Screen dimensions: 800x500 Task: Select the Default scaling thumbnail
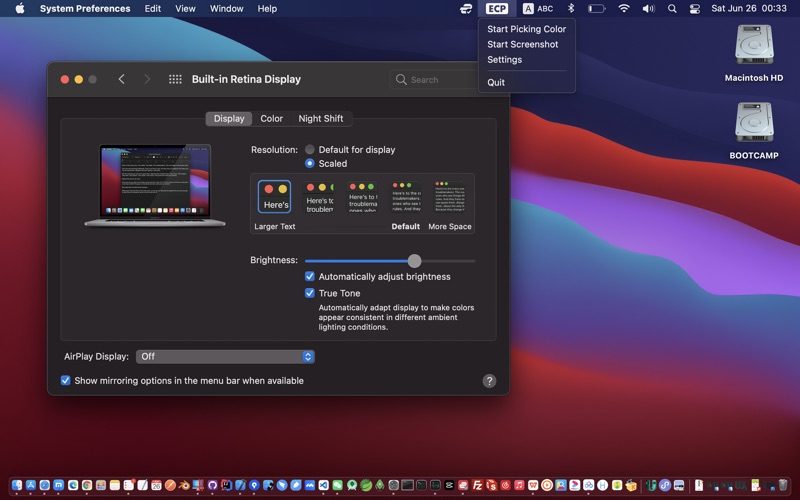pos(406,196)
